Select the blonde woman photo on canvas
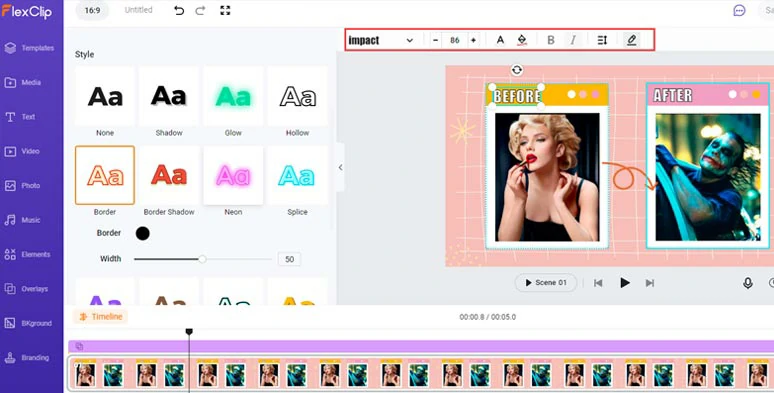 click(x=547, y=177)
